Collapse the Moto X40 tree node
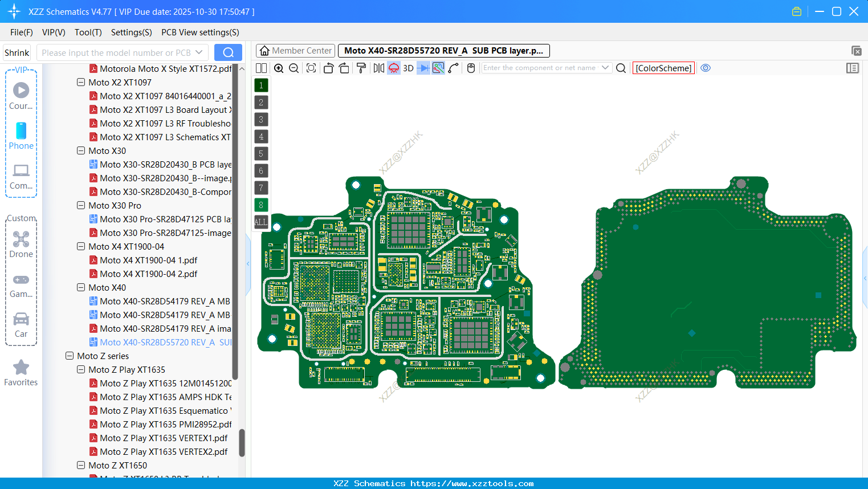 click(x=80, y=287)
